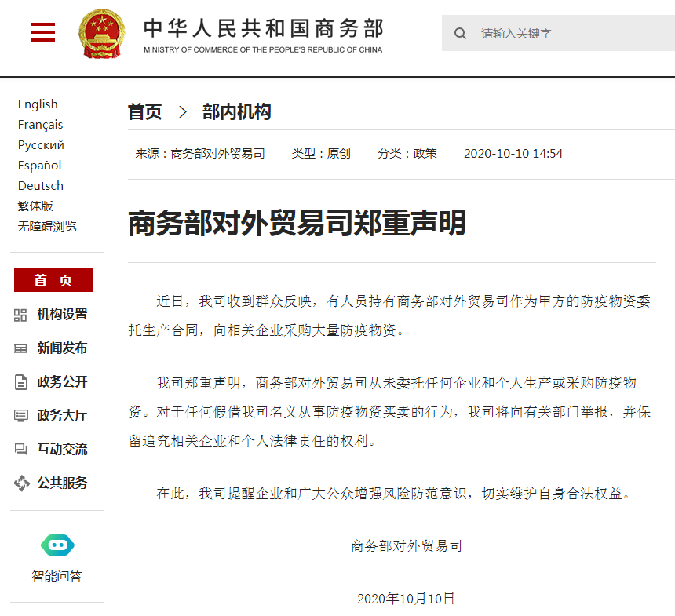Viewport: 675px width, 616px height.
Task: Open 新闻发布 from the sidebar
Action: click(21, 348)
